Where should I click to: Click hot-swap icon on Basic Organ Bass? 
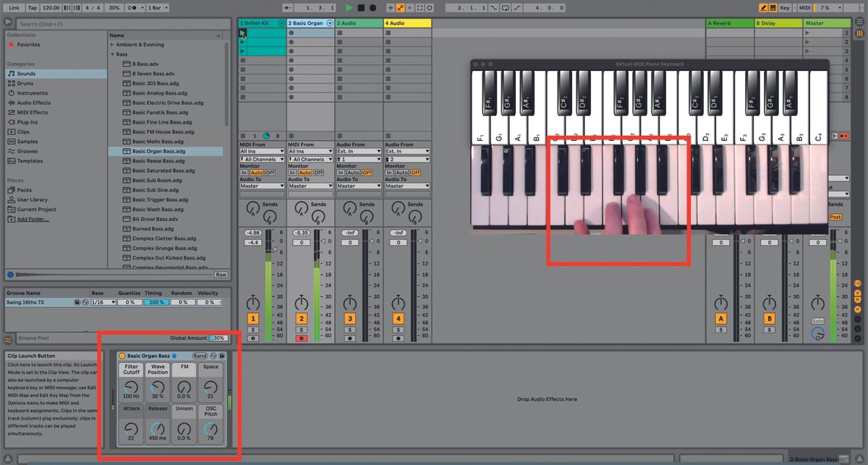pyautogui.click(x=213, y=356)
